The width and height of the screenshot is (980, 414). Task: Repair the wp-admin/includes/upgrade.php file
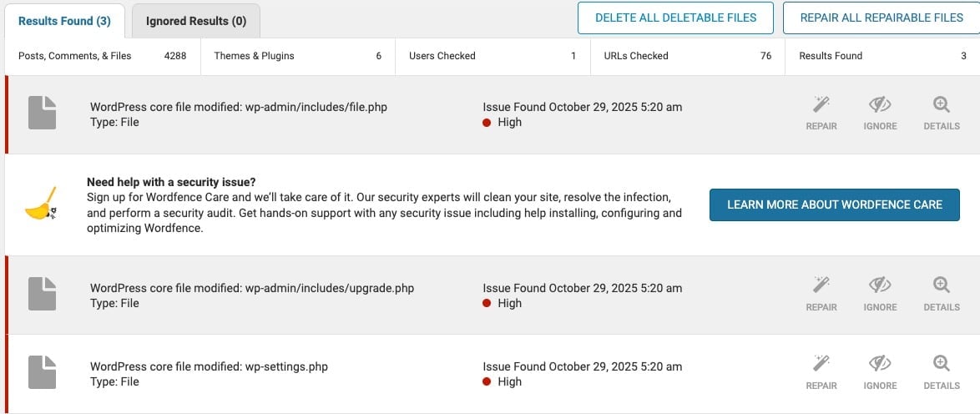point(821,287)
